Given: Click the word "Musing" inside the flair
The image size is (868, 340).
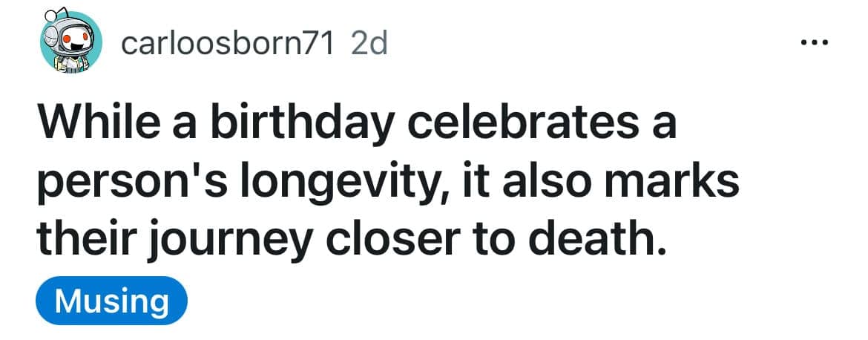Looking at the screenshot, I should click(x=111, y=301).
